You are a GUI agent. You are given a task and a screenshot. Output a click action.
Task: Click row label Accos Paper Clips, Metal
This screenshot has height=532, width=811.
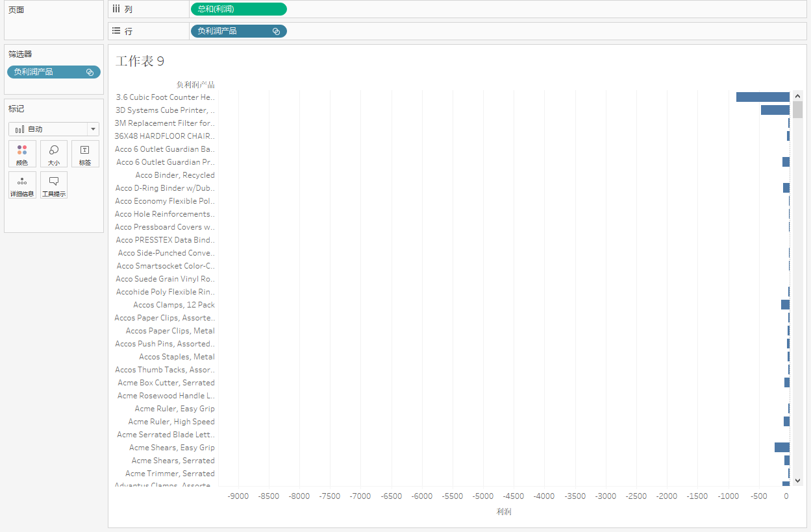[x=170, y=330]
